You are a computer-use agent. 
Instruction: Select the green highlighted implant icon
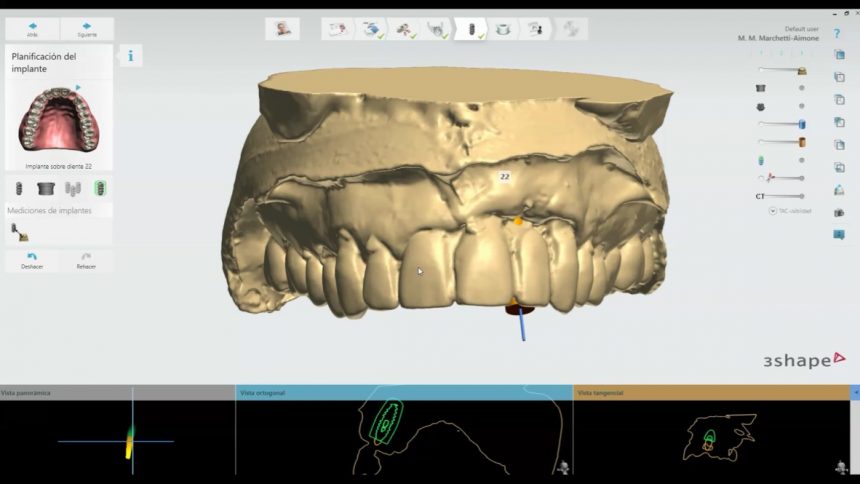100,188
